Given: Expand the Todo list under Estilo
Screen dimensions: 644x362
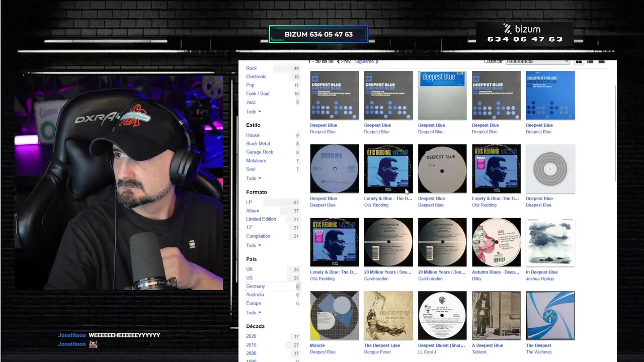Looking at the screenshot, I should (x=254, y=178).
